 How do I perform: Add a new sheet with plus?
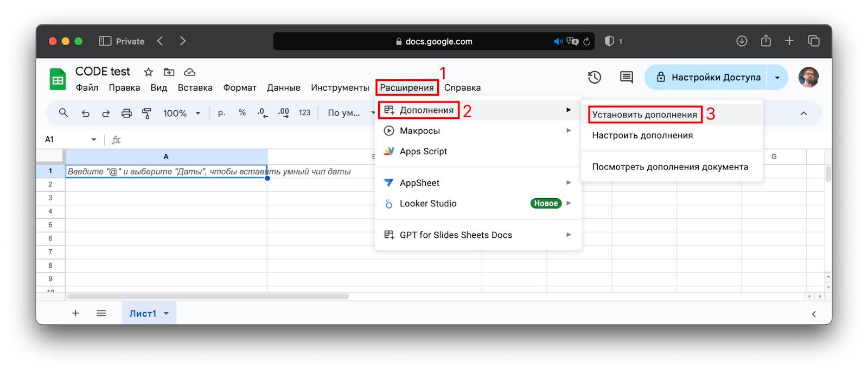[75, 313]
